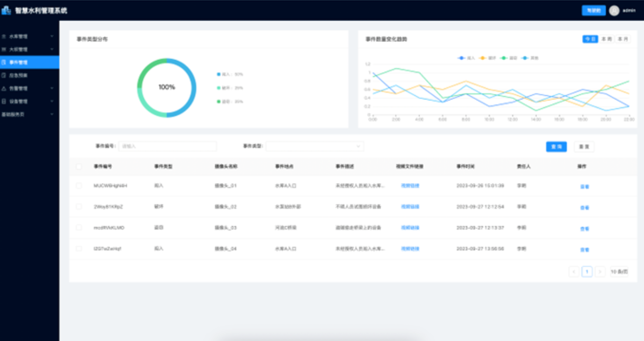Image resolution: width=644 pixels, height=341 pixels.
Task: Toggle the 其他 series in line chart legend
Action: click(530, 58)
